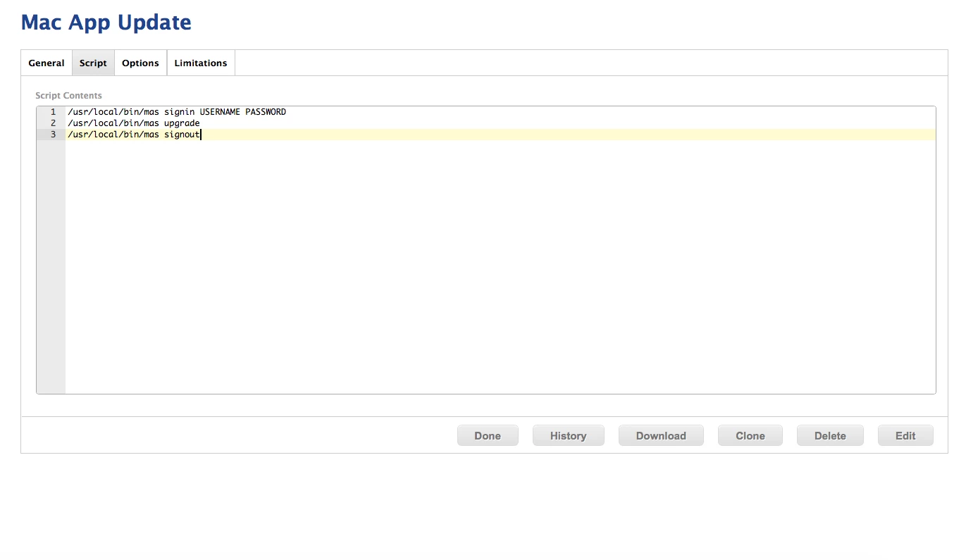
Task: Click the Done button
Action: coord(488,435)
